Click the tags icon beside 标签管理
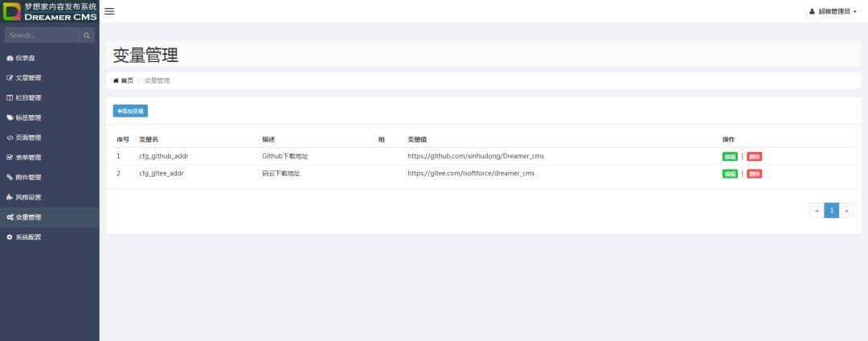Image resolution: width=868 pixels, height=341 pixels. click(x=10, y=118)
